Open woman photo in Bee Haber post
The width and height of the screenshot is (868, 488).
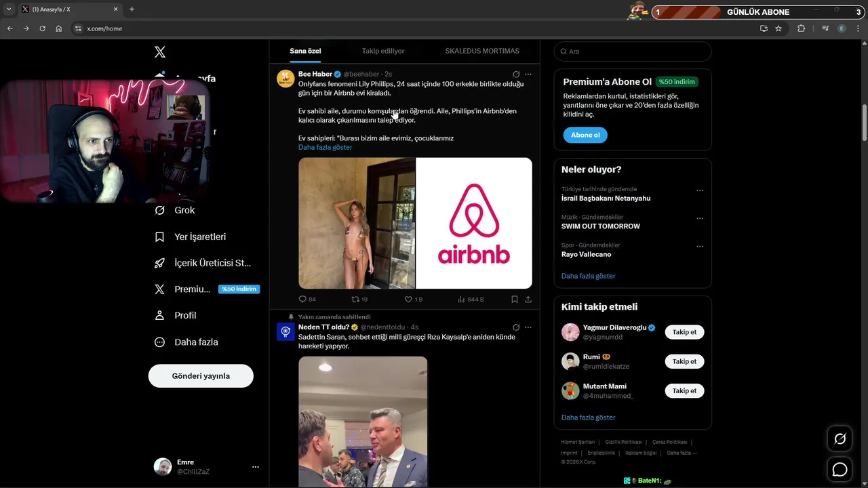point(357,223)
